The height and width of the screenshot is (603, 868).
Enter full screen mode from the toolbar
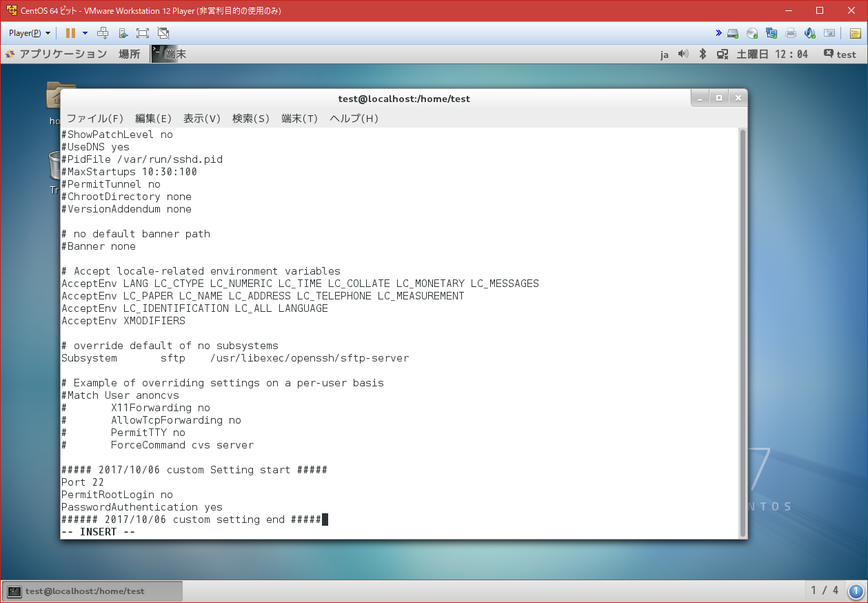point(142,32)
